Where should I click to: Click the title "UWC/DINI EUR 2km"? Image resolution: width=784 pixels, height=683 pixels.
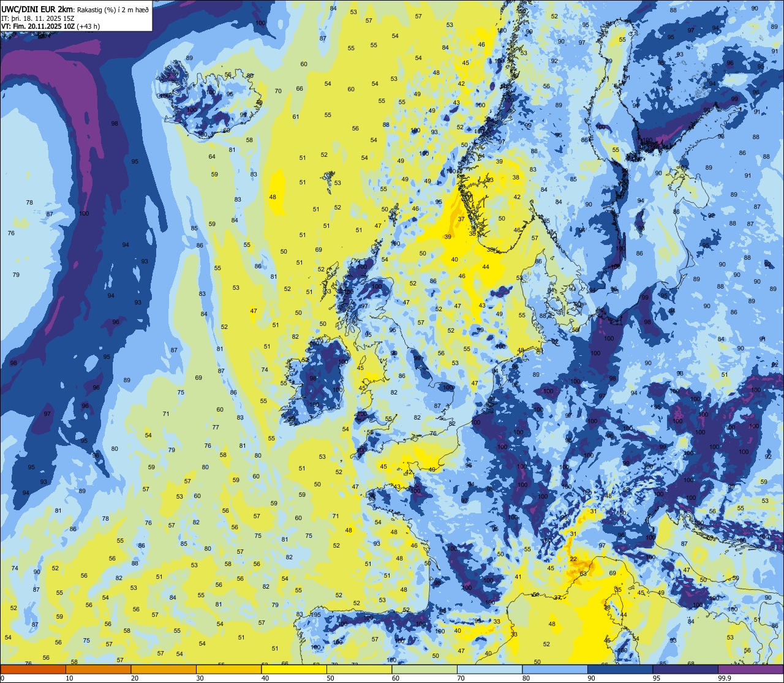click(37, 9)
